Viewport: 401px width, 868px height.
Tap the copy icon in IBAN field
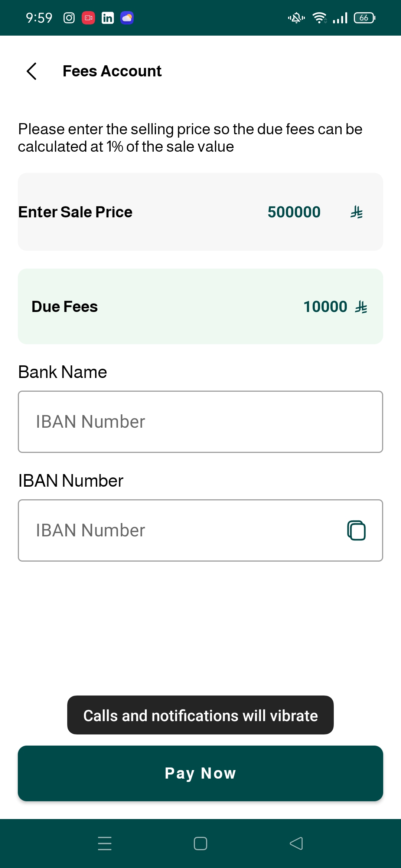[x=356, y=530]
